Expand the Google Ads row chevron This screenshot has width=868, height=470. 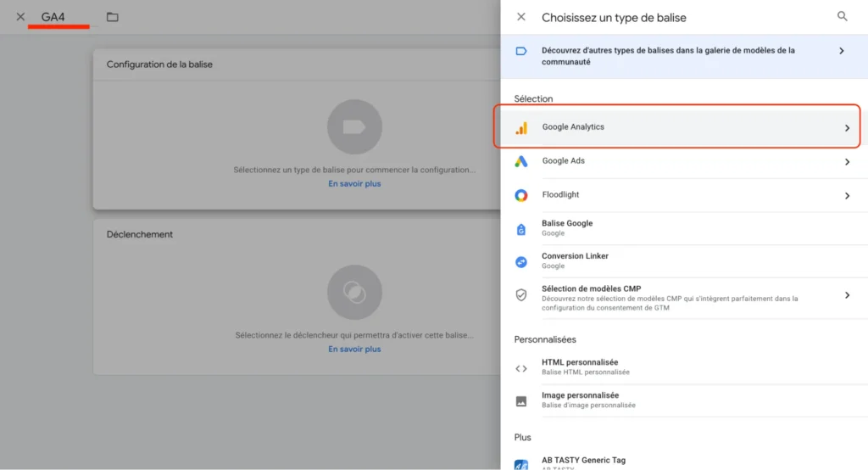pyautogui.click(x=847, y=162)
